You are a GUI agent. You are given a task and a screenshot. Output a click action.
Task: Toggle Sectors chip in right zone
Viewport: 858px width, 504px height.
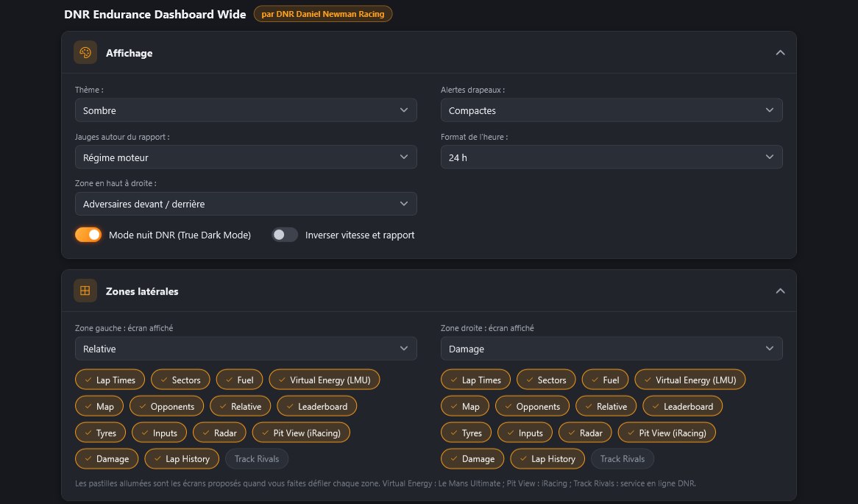point(546,380)
